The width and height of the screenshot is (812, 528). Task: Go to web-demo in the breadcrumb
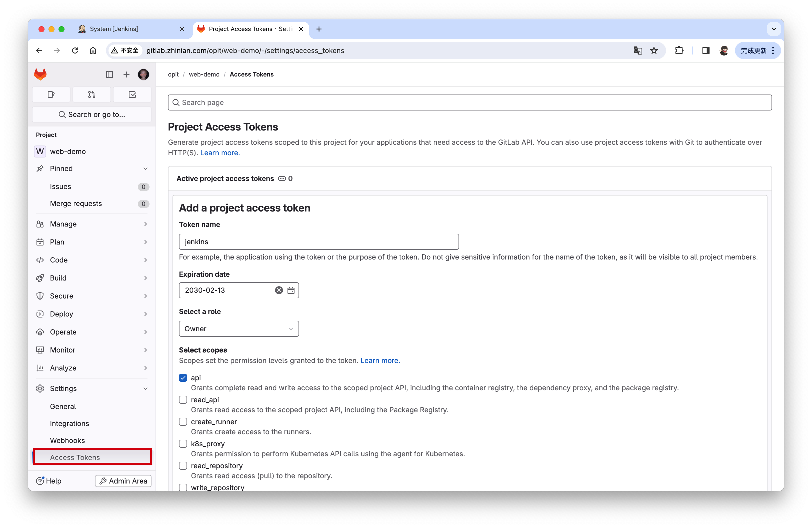(x=204, y=74)
